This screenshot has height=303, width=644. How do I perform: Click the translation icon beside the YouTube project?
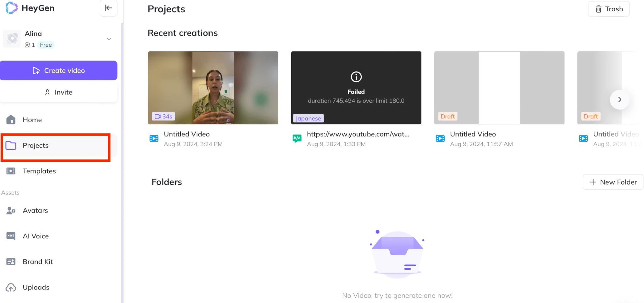[297, 138]
